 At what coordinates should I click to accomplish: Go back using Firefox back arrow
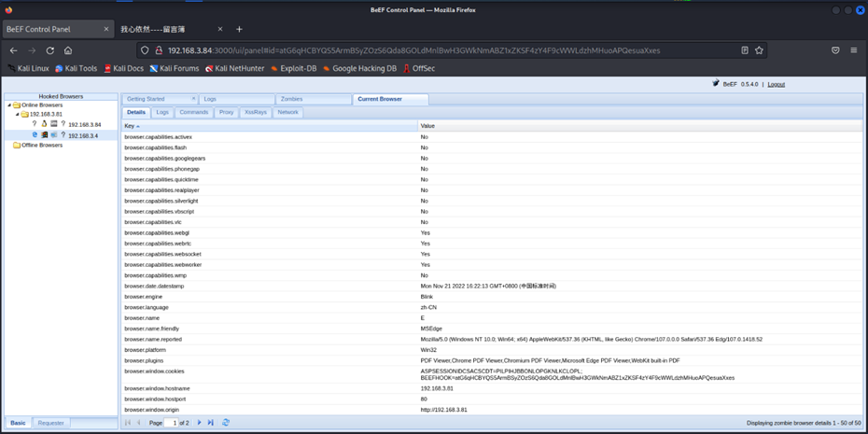pyautogui.click(x=14, y=50)
